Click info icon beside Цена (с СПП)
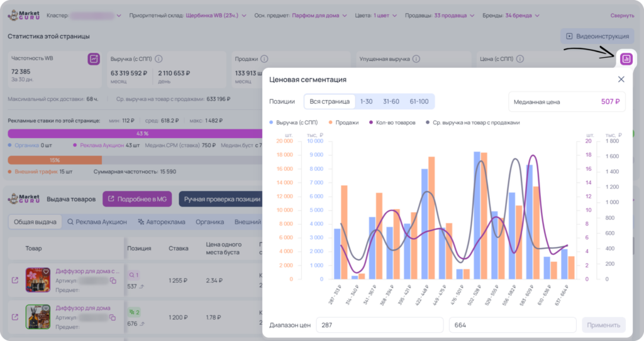Image resolution: width=644 pixels, height=341 pixels. (520, 59)
